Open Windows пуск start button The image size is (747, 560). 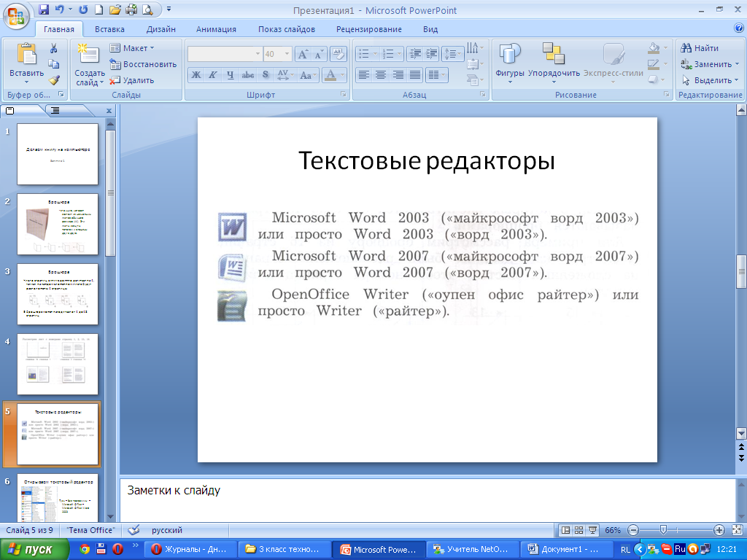(34, 549)
